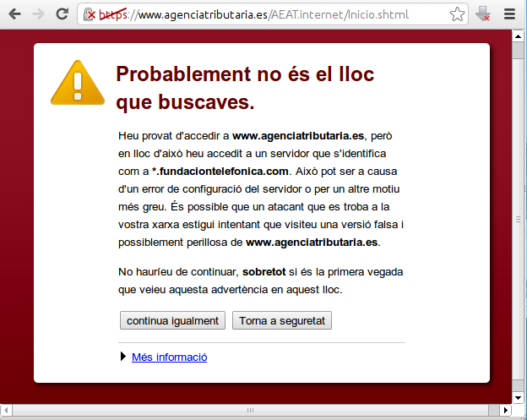Image resolution: width=527 pixels, height=420 pixels.
Task: Reload the current page
Action: (x=62, y=14)
